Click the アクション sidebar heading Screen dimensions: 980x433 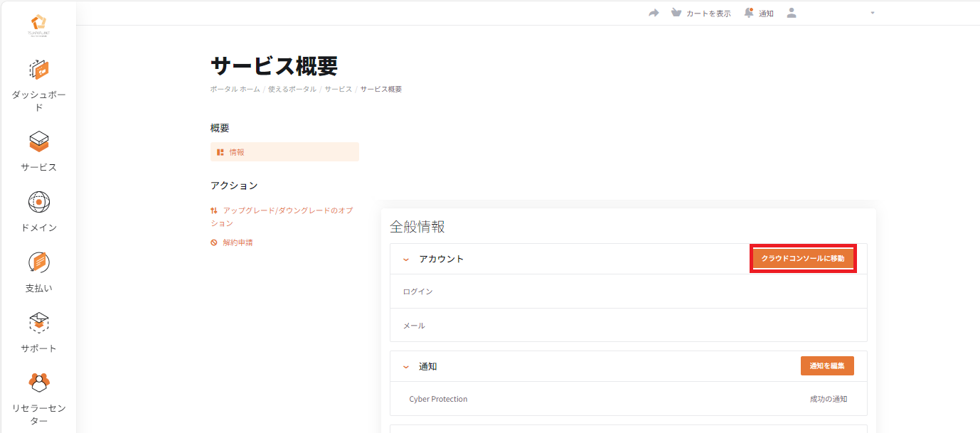pos(234,186)
